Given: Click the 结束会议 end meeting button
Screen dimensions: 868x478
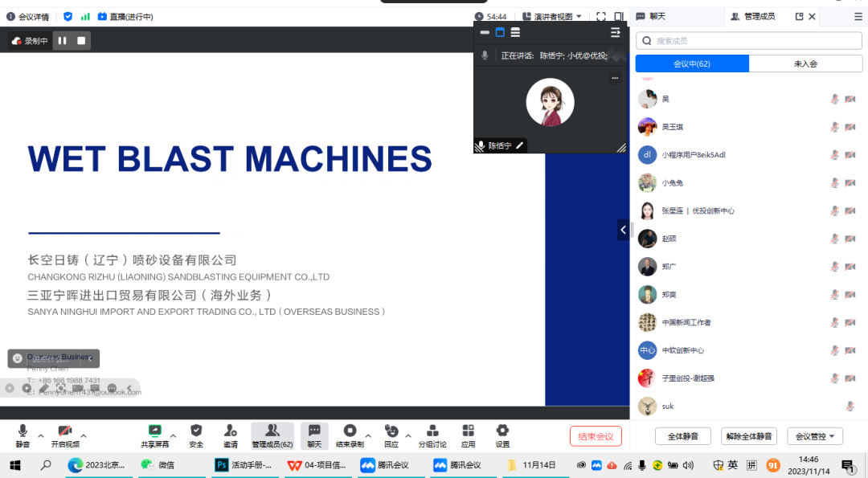Looking at the screenshot, I should (596, 436).
